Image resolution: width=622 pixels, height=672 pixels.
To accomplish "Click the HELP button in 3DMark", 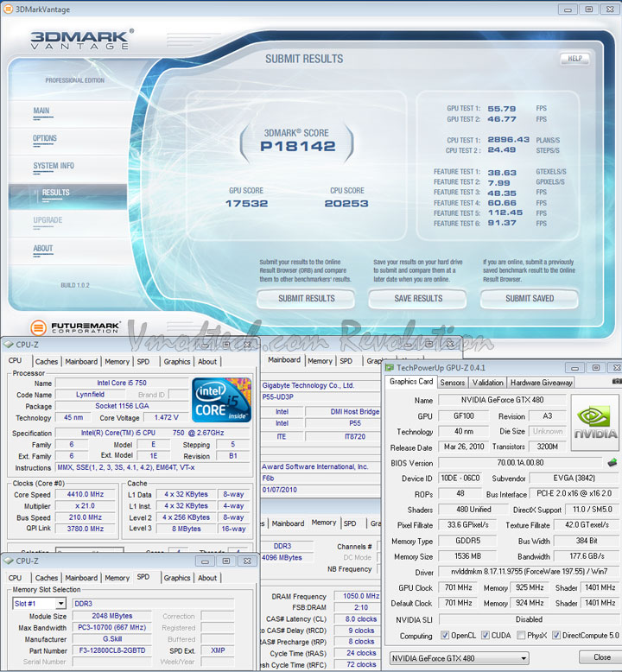I will pos(574,59).
